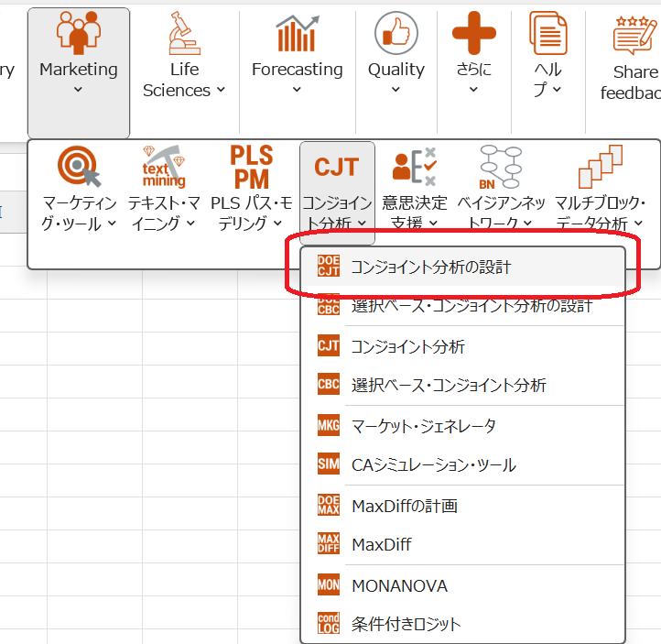
Task: Click the Marketing ribbon icon
Action: (79, 35)
